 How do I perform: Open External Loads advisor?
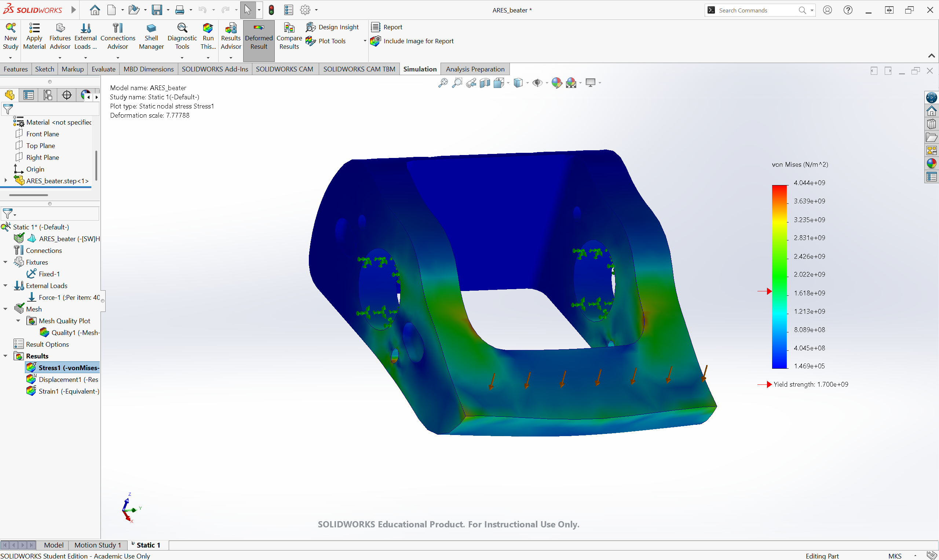[85, 36]
